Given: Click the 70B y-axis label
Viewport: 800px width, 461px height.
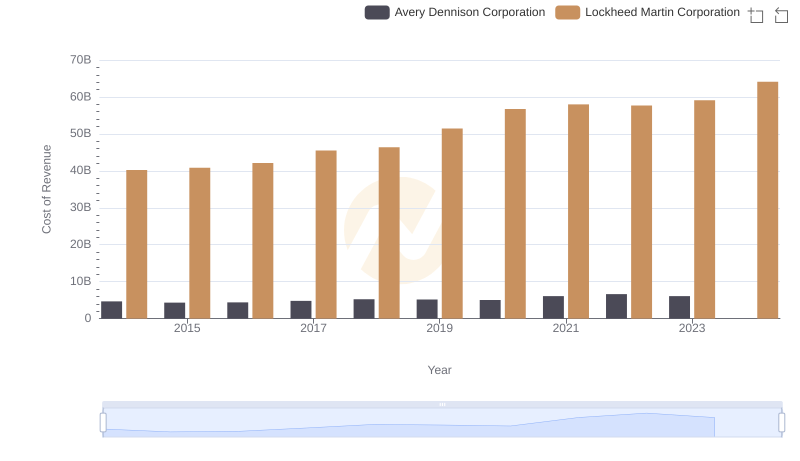Looking at the screenshot, I should click(x=81, y=60).
